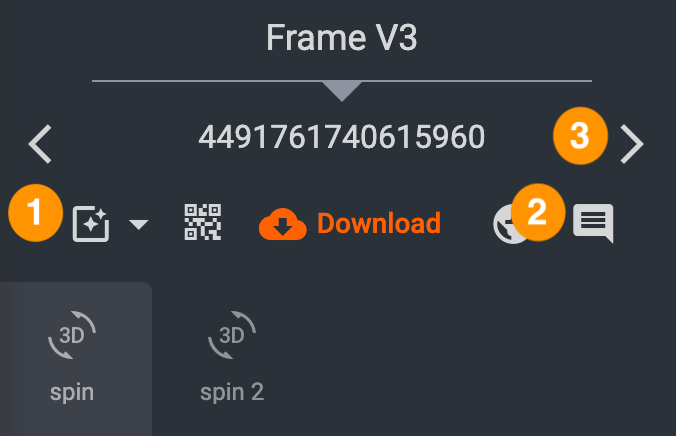Screen dimensions: 676x436
Task: Click the ID number 4491761740615960
Action: pos(342,137)
